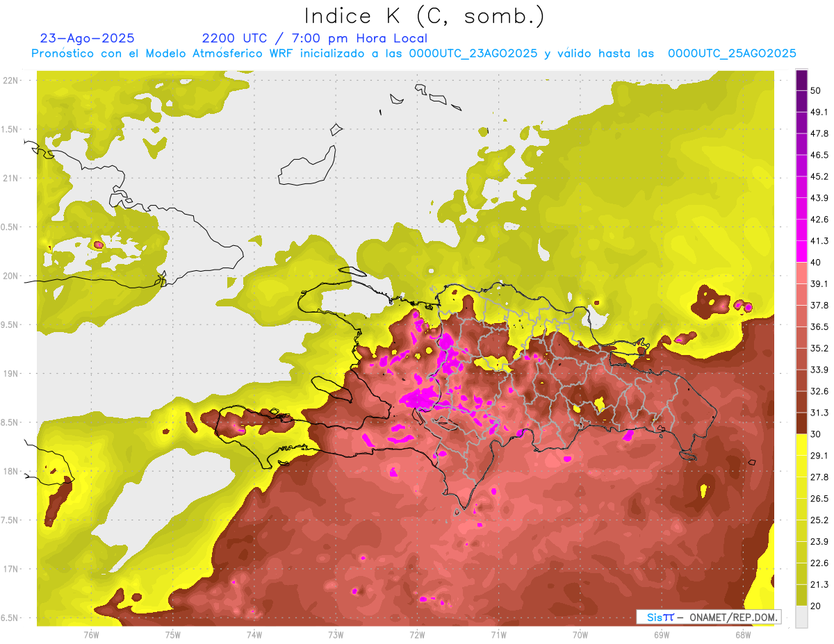Click the colorbar value "30"
The height and width of the screenshot is (644, 834).
(x=817, y=434)
